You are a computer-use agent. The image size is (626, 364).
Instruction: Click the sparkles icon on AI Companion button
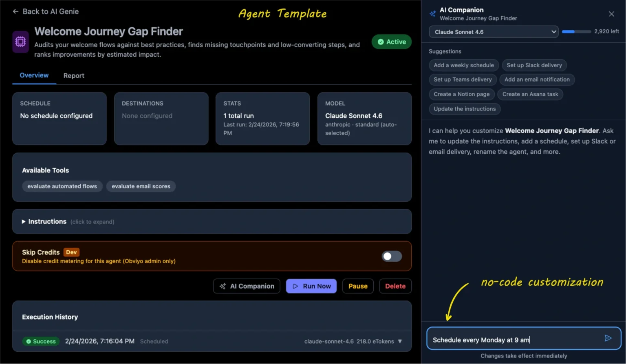pyautogui.click(x=223, y=286)
